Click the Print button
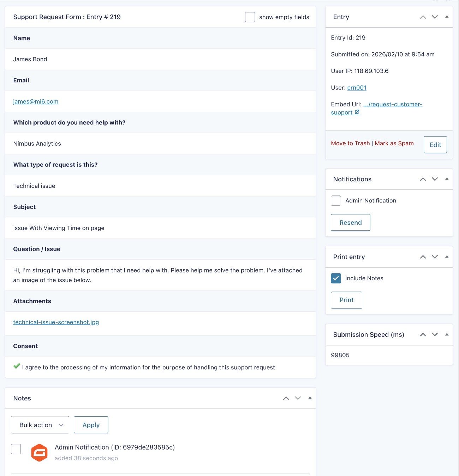The image size is (459, 476). click(x=346, y=300)
